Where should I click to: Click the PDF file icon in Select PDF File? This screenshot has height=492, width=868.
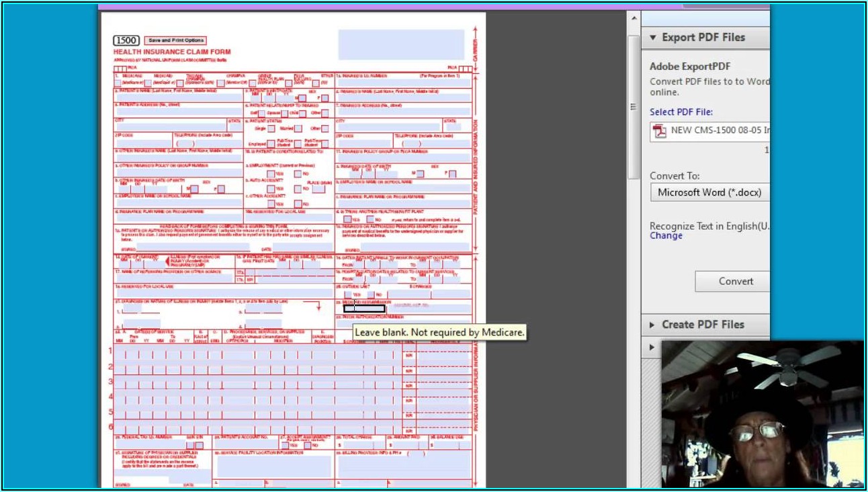[x=660, y=131]
